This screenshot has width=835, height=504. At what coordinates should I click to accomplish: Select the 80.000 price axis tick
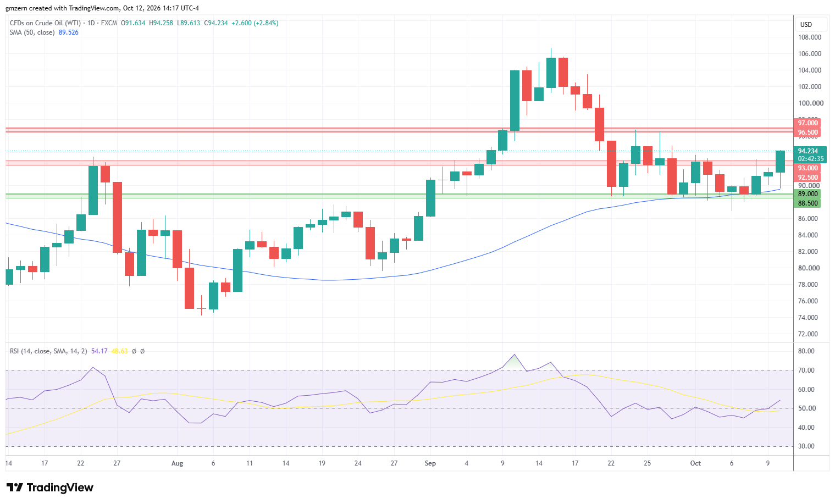click(809, 268)
